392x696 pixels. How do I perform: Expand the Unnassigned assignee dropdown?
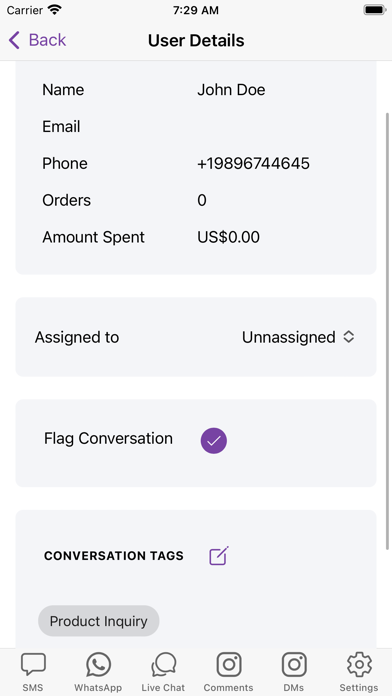tap(298, 337)
